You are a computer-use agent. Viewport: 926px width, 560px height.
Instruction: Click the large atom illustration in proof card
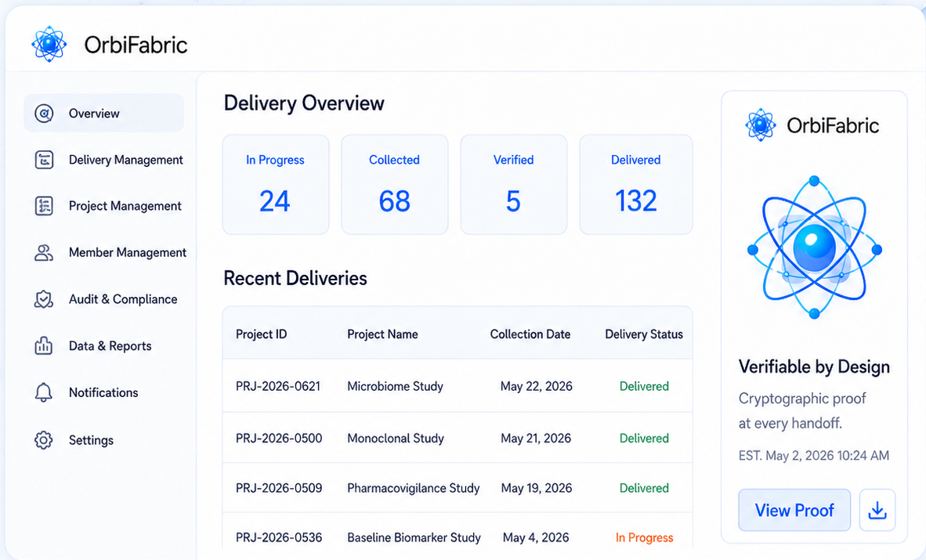pyautogui.click(x=815, y=247)
